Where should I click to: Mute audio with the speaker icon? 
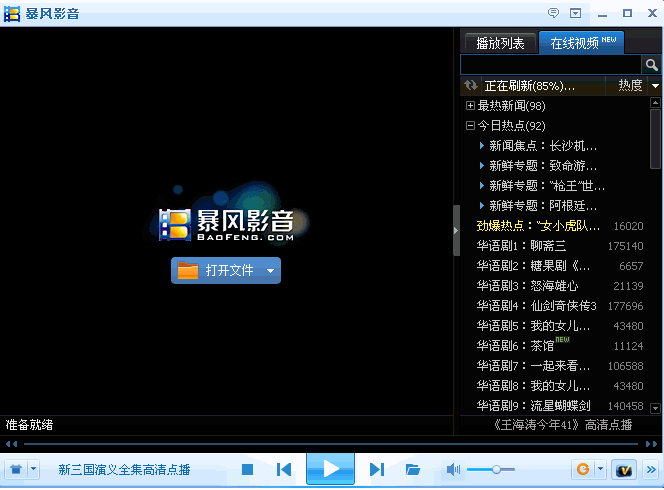click(x=453, y=469)
